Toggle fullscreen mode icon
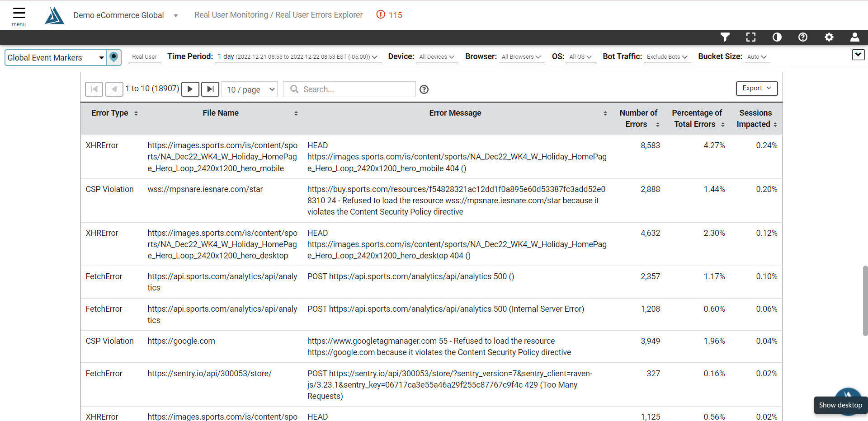The height and width of the screenshot is (421, 868). click(751, 37)
